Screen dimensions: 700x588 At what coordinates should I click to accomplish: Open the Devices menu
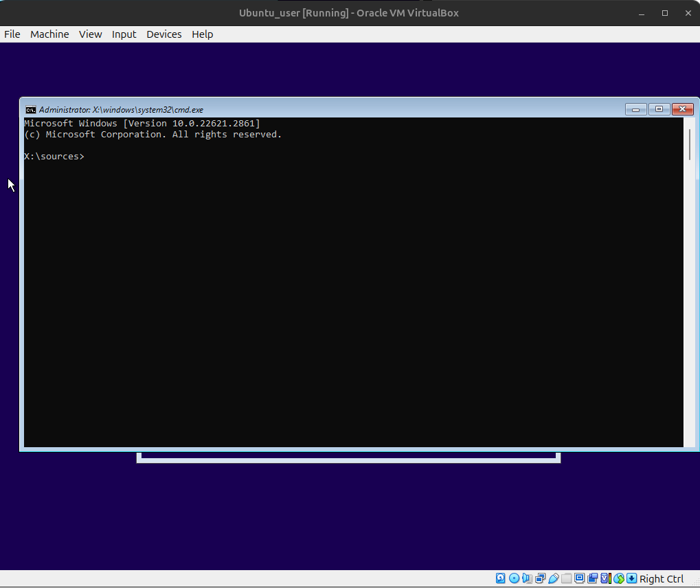[164, 34]
